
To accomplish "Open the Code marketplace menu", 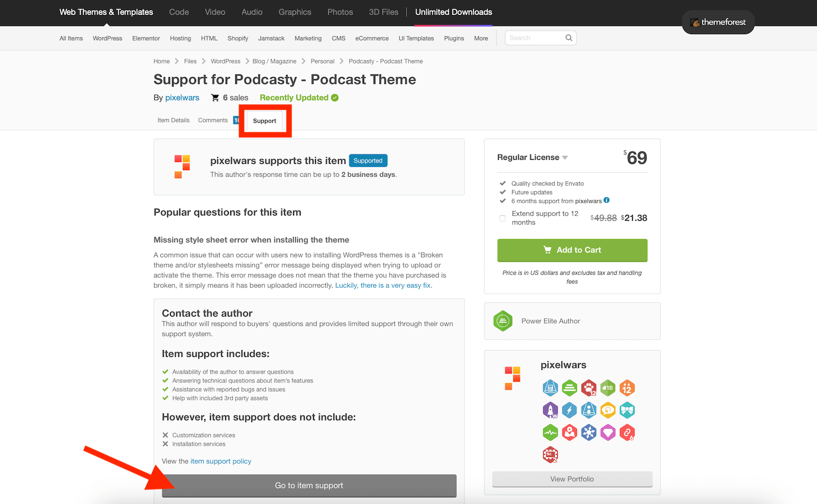I will [179, 12].
